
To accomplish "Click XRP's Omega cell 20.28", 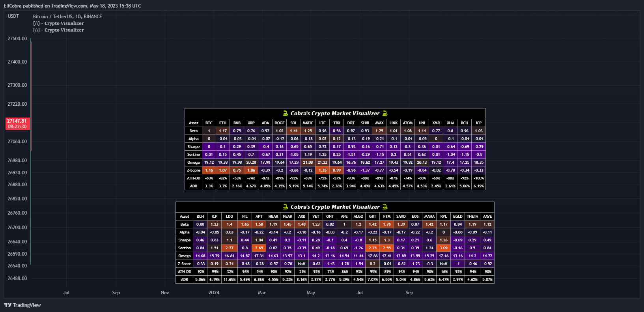I will pyautogui.click(x=251, y=163).
